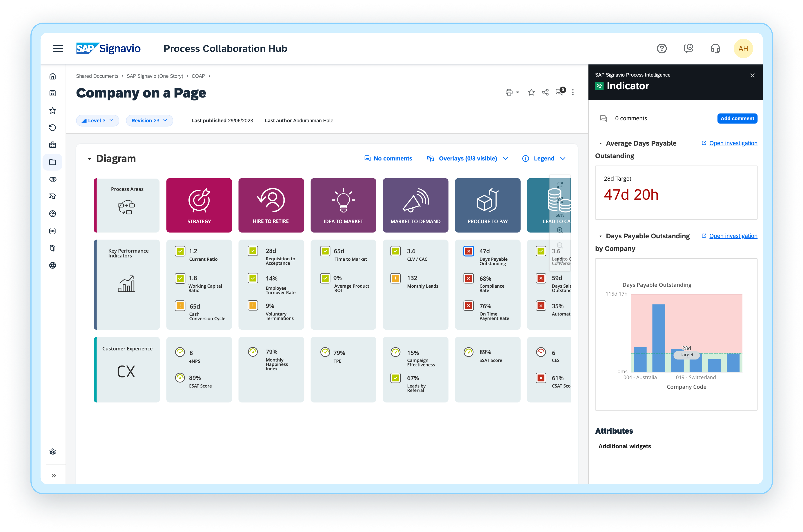Open the three-dot overflow menu
The width and height of the screenshot is (803, 532).
573,92
